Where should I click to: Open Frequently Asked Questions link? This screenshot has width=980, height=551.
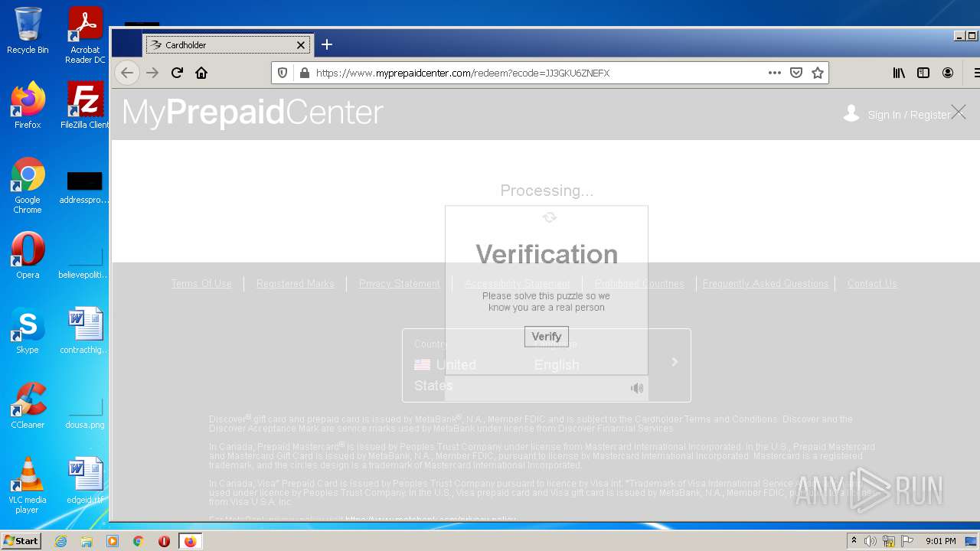tap(766, 283)
